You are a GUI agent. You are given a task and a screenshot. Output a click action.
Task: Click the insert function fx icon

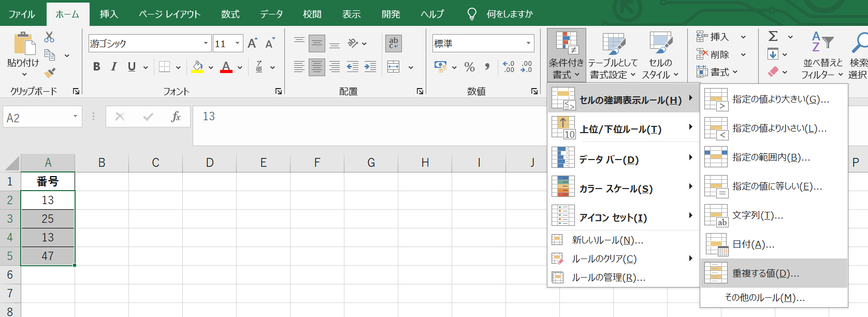pos(176,117)
